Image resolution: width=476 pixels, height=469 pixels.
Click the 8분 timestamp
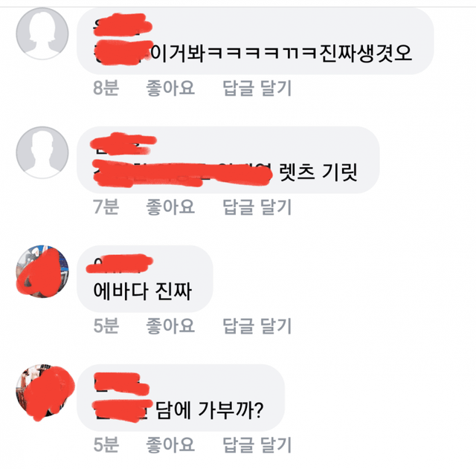pos(106,88)
